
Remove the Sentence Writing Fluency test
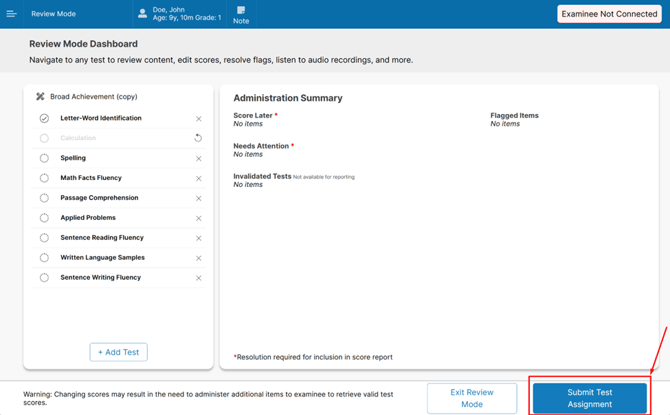(198, 278)
